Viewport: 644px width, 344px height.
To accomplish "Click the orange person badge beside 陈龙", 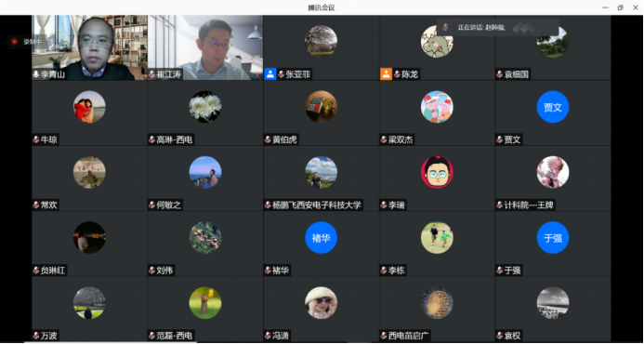I will [x=386, y=74].
